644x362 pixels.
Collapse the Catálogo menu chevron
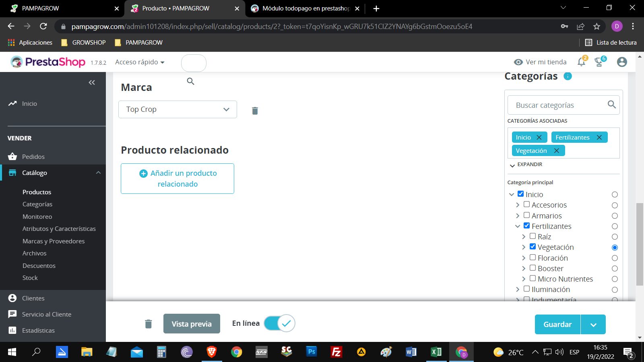coord(98,173)
